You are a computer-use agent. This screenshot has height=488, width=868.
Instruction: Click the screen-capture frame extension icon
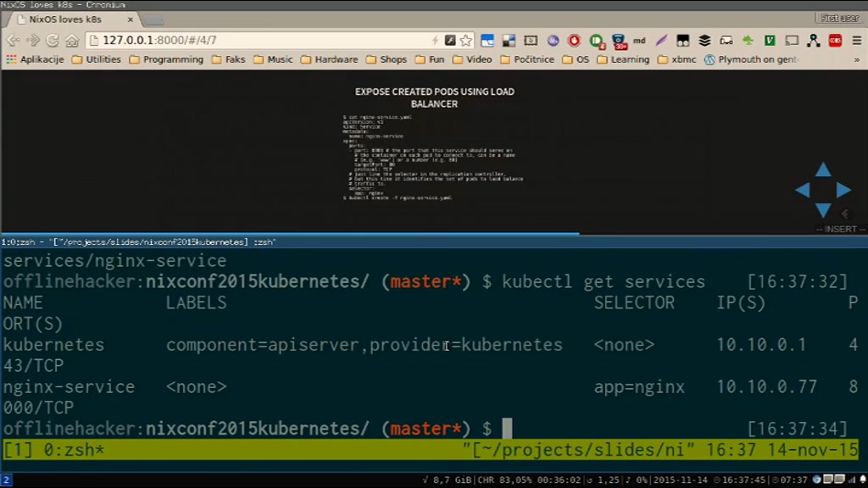(531, 41)
